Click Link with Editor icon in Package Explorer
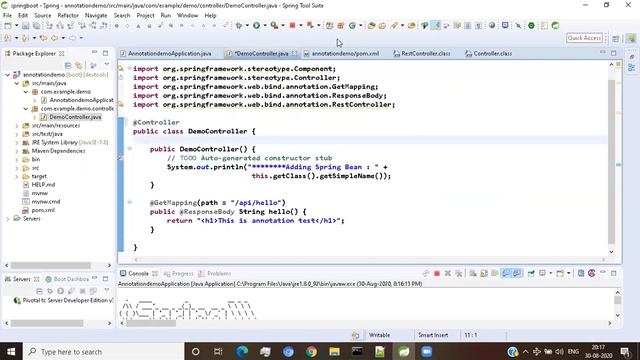 pyautogui.click(x=78, y=65)
